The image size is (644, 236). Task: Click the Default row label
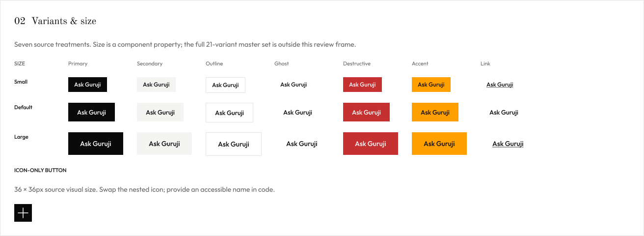click(24, 107)
